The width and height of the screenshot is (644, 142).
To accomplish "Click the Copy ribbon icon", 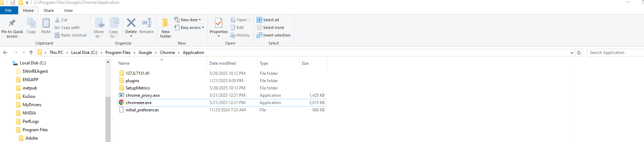I will click(31, 26).
